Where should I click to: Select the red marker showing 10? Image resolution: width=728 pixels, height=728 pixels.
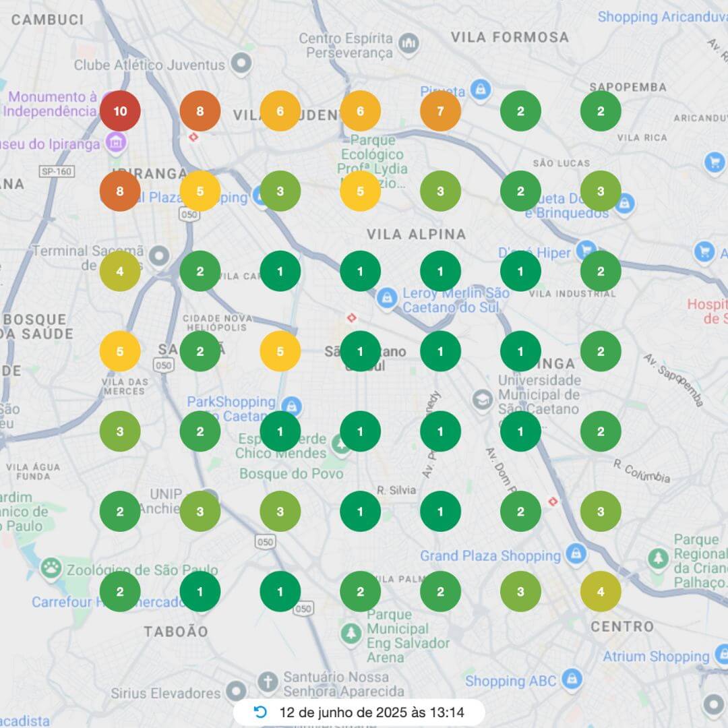[120, 111]
